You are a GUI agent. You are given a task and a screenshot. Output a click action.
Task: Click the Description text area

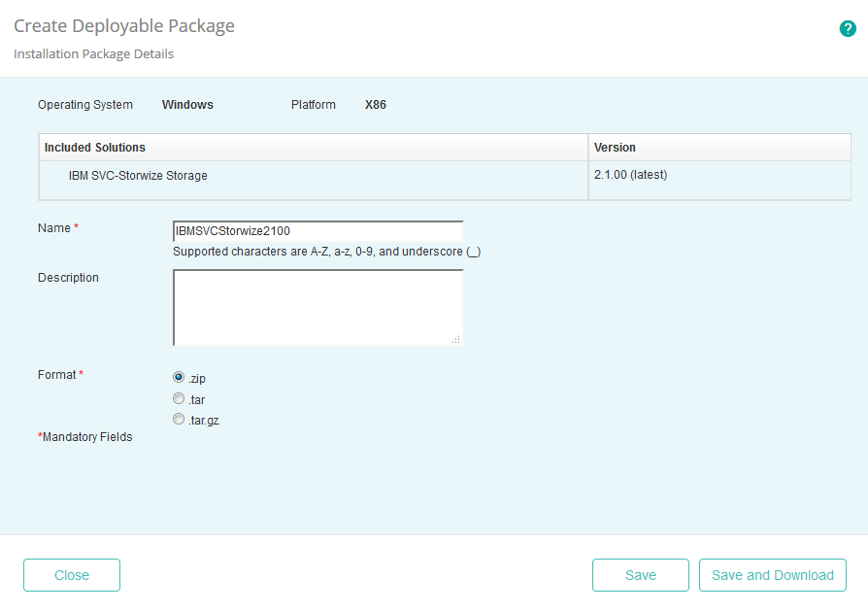(x=317, y=306)
